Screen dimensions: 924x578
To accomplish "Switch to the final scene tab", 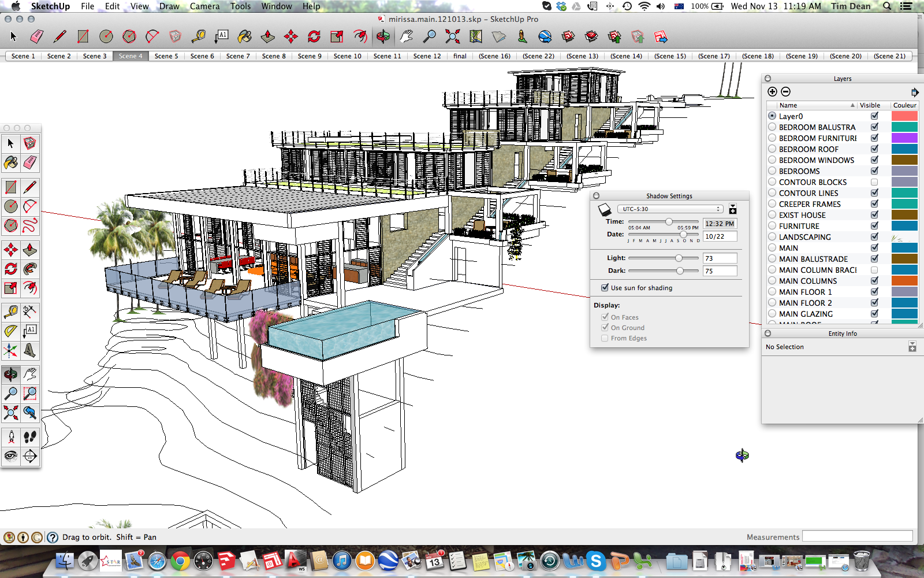I will 460,56.
